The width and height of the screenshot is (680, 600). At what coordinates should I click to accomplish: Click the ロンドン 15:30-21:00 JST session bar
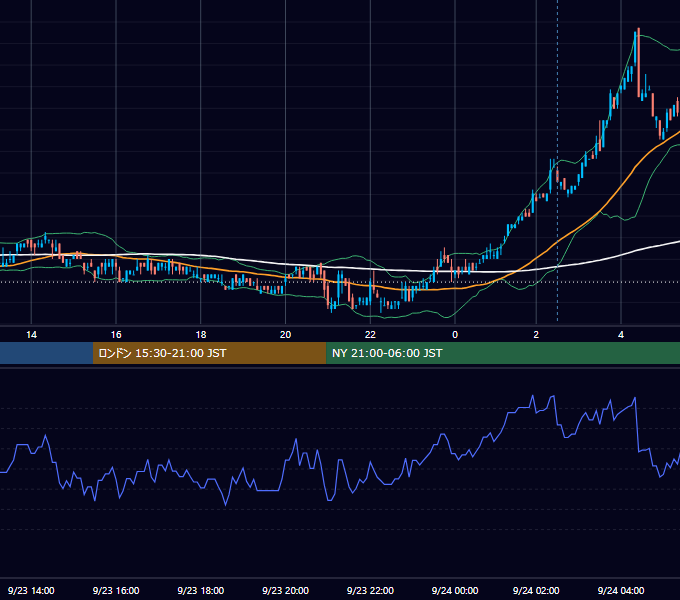[209, 353]
